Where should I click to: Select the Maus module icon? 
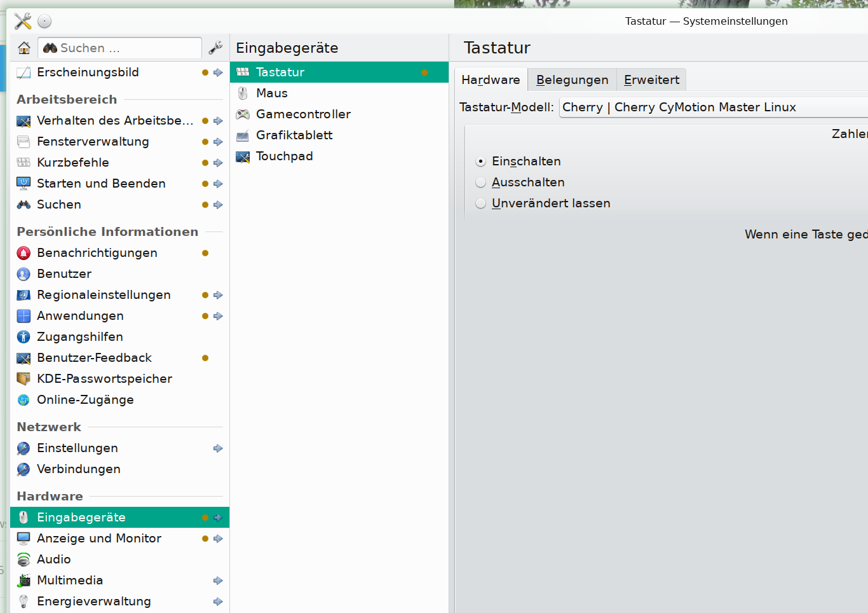tap(243, 93)
